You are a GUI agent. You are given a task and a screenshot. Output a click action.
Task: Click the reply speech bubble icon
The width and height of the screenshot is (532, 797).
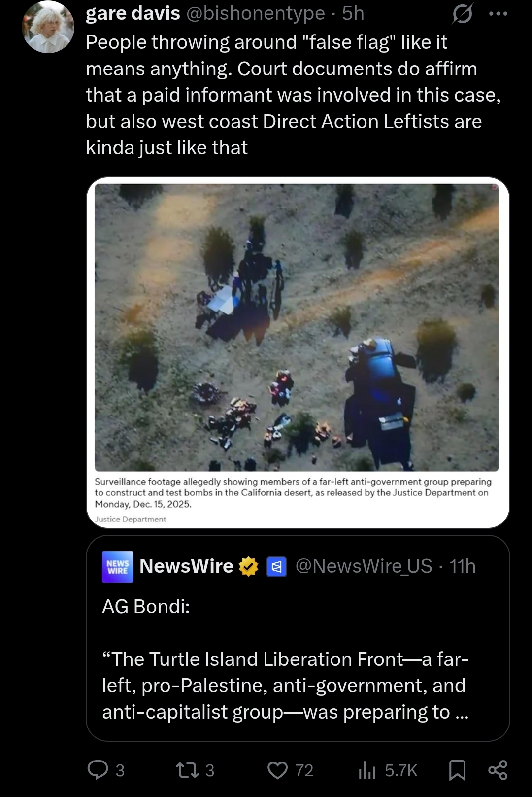click(98, 770)
